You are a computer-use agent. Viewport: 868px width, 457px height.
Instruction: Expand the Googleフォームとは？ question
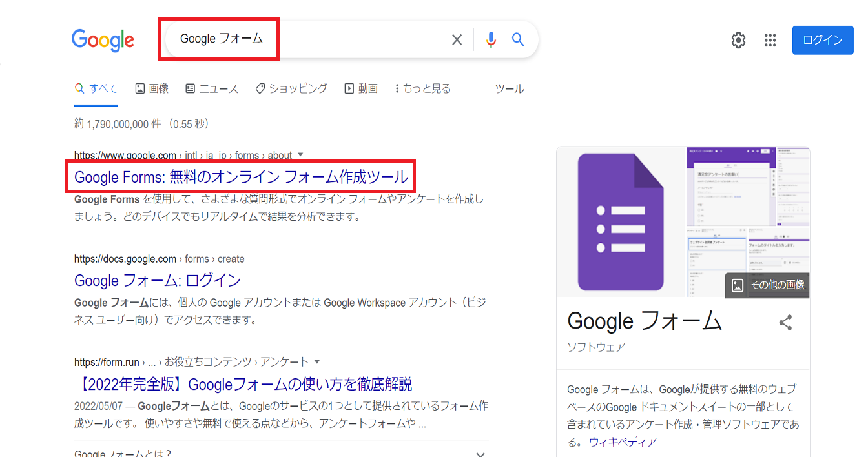(480, 453)
